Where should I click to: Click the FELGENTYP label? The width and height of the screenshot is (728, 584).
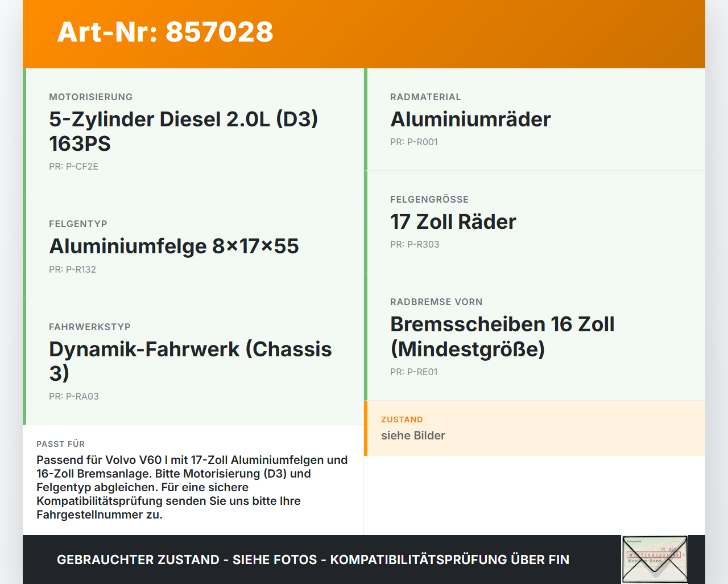click(78, 224)
